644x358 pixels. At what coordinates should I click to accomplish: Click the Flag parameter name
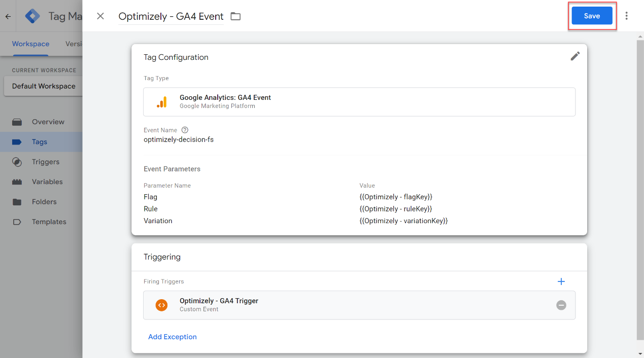[151, 197]
